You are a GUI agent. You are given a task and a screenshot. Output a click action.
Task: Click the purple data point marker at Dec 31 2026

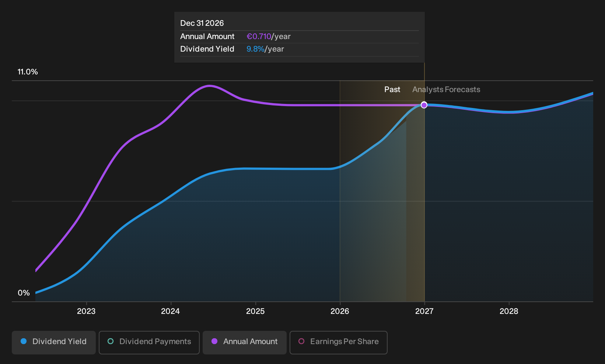tap(424, 105)
